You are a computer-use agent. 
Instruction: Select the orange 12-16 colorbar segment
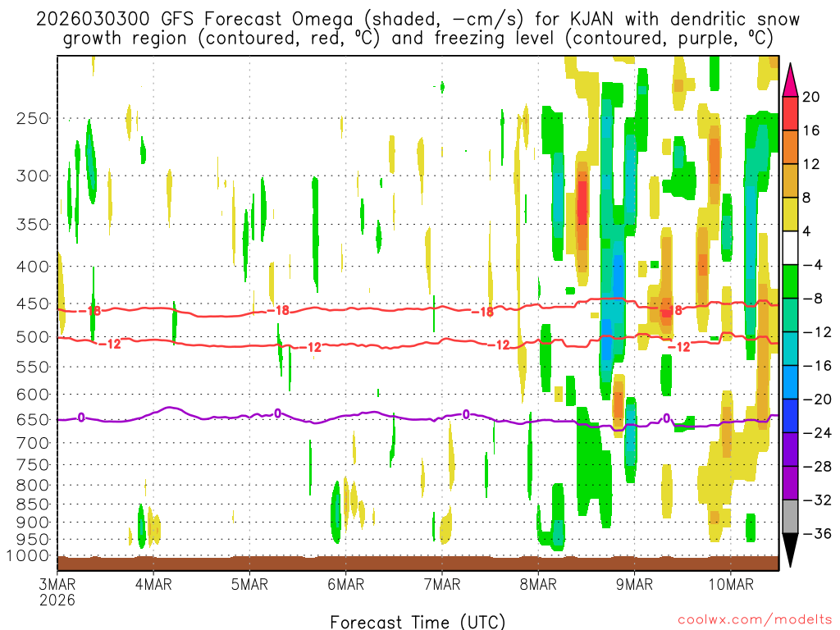point(790,147)
